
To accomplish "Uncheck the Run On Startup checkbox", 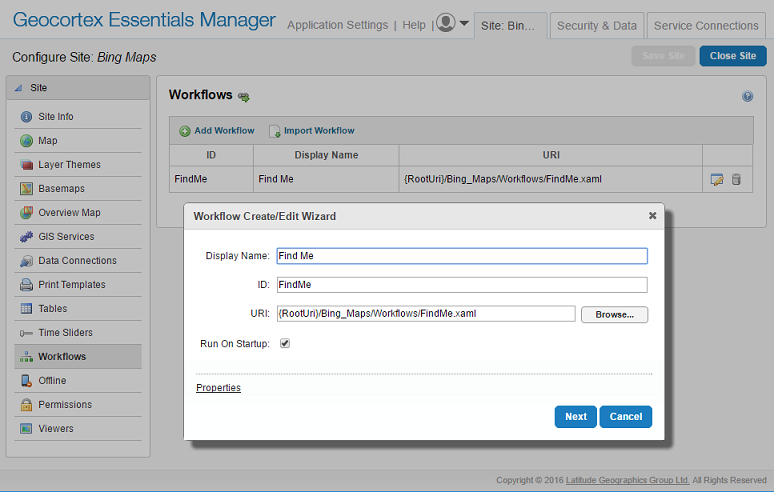I will coord(285,343).
